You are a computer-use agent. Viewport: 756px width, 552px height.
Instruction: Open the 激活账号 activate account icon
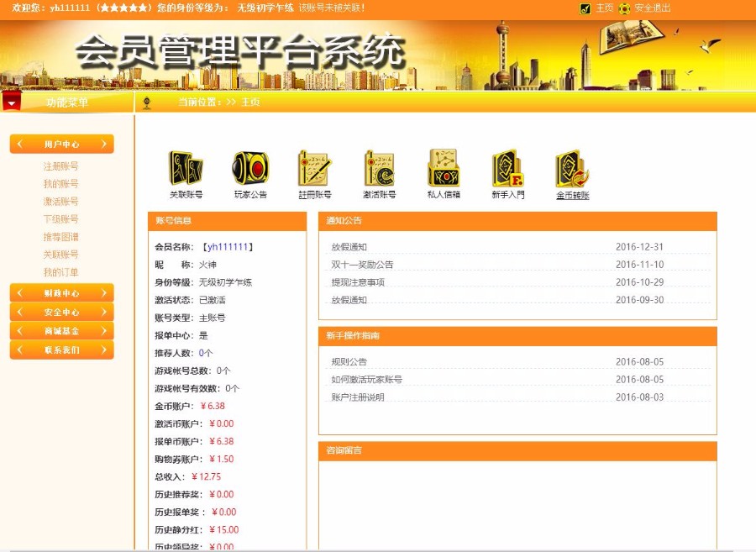coord(378,168)
